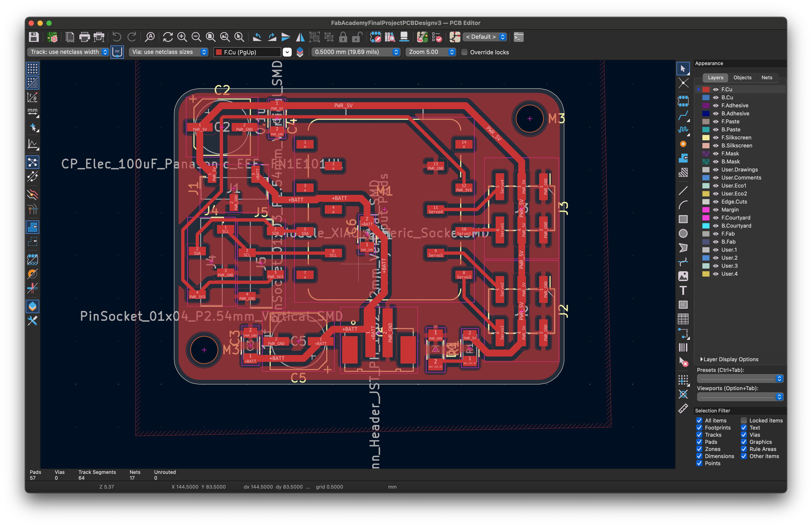
Task: Uncheck Tracks in Selection Filter
Action: click(x=699, y=435)
